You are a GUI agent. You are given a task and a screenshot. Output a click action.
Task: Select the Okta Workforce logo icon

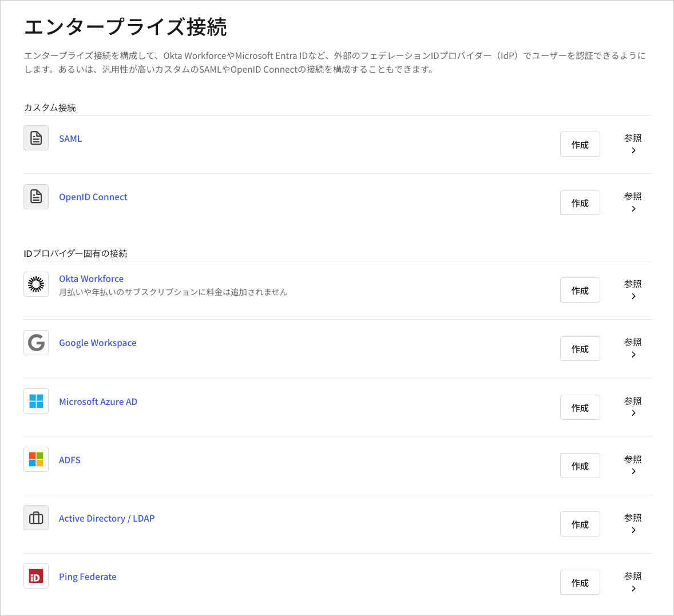35,284
